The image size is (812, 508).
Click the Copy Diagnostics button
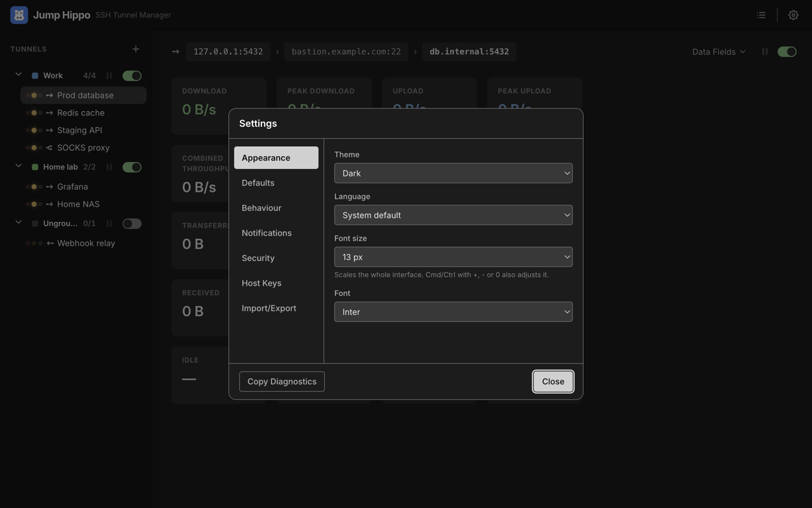point(282,382)
